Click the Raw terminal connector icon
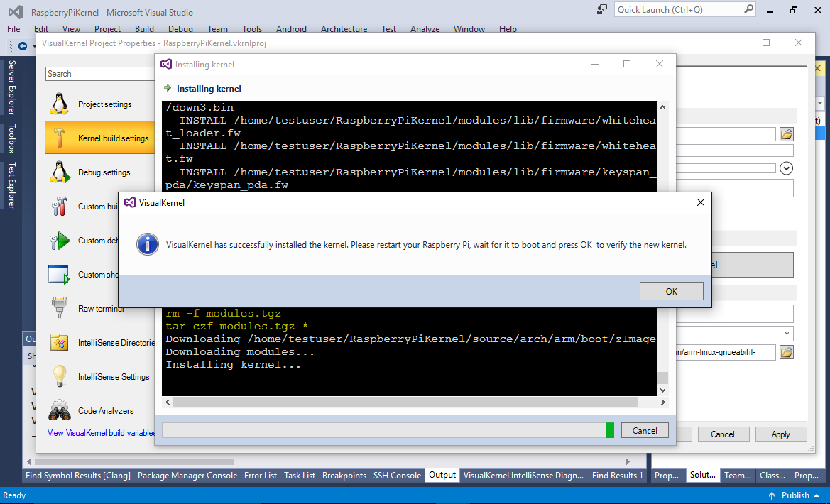 [60, 308]
